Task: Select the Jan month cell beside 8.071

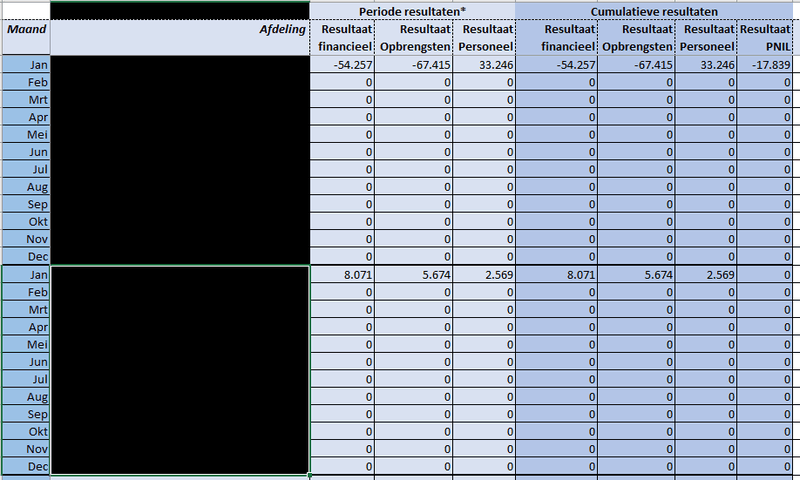Action: (26, 274)
